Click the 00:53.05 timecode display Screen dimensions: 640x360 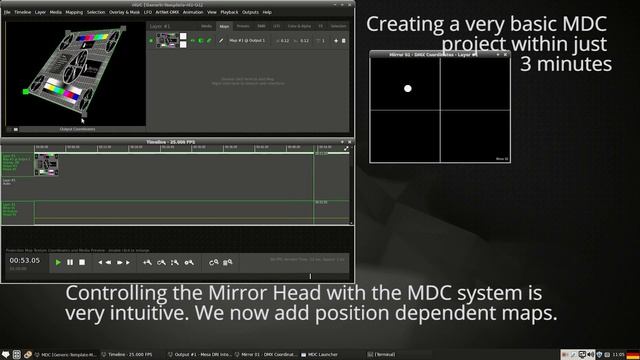tap(25, 260)
